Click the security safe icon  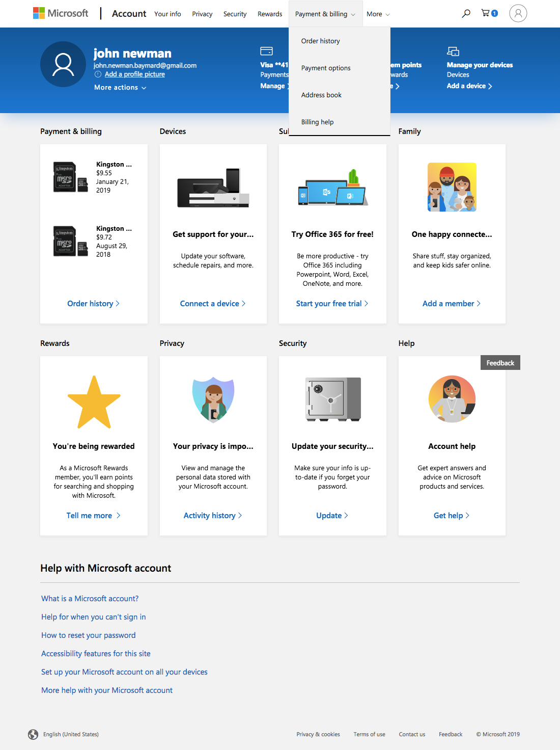(x=332, y=399)
